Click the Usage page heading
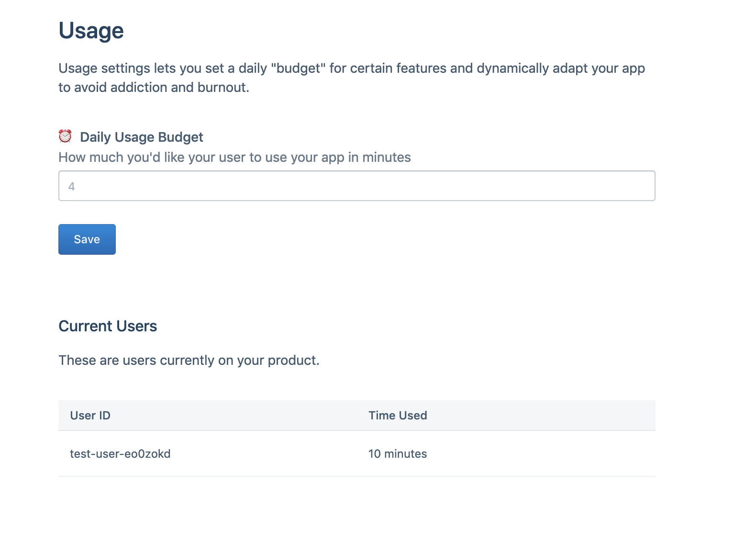Viewport: 756px width, 542px height. pyautogui.click(x=91, y=31)
